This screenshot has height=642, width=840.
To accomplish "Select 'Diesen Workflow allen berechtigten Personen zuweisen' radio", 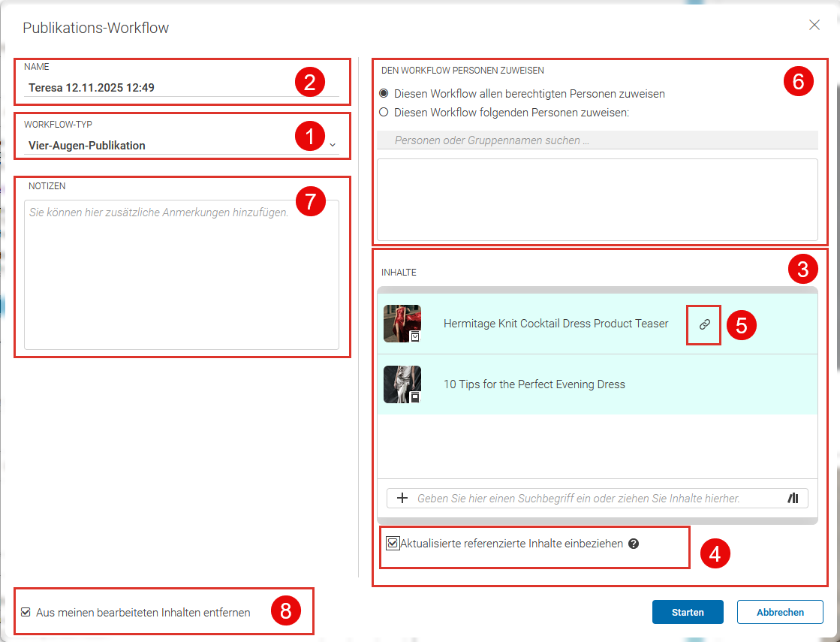I will pyautogui.click(x=384, y=93).
